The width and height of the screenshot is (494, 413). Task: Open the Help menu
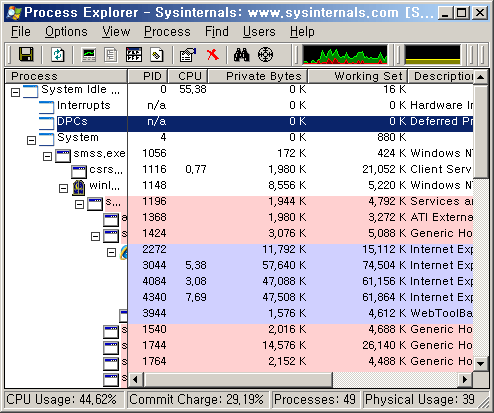pyautogui.click(x=302, y=32)
